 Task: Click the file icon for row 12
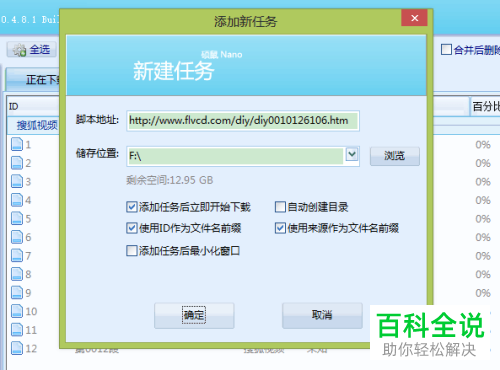coord(17,348)
